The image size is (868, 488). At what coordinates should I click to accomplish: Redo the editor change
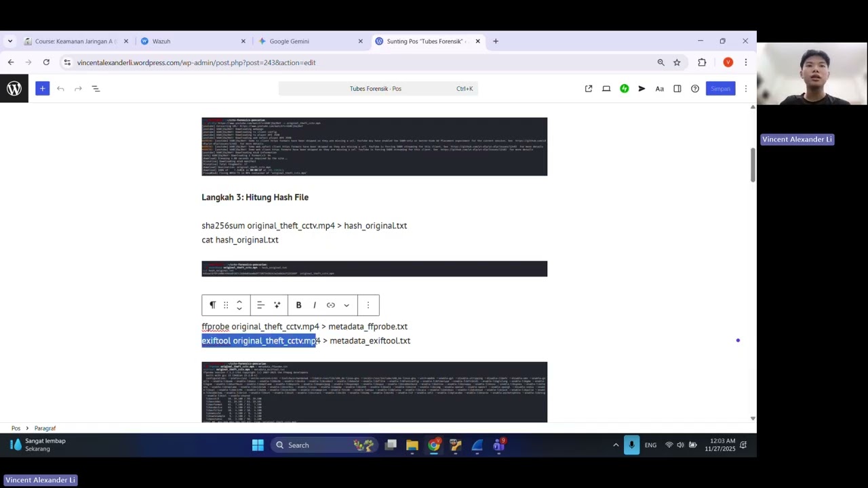point(78,89)
